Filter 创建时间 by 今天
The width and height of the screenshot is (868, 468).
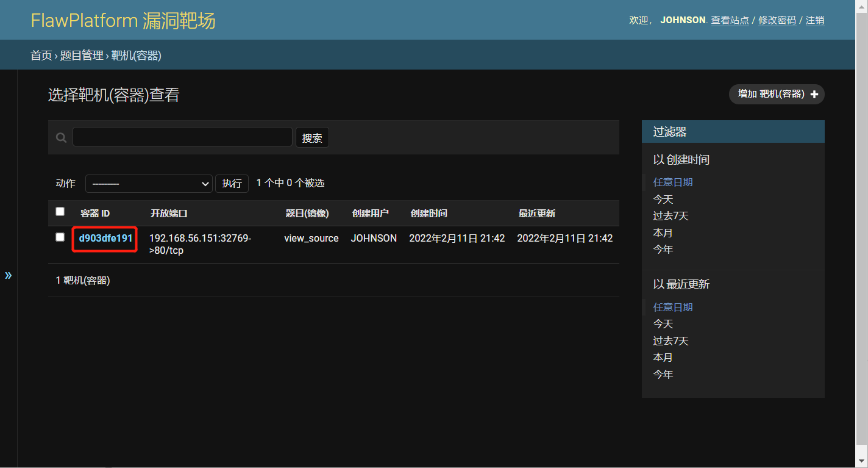coord(663,199)
